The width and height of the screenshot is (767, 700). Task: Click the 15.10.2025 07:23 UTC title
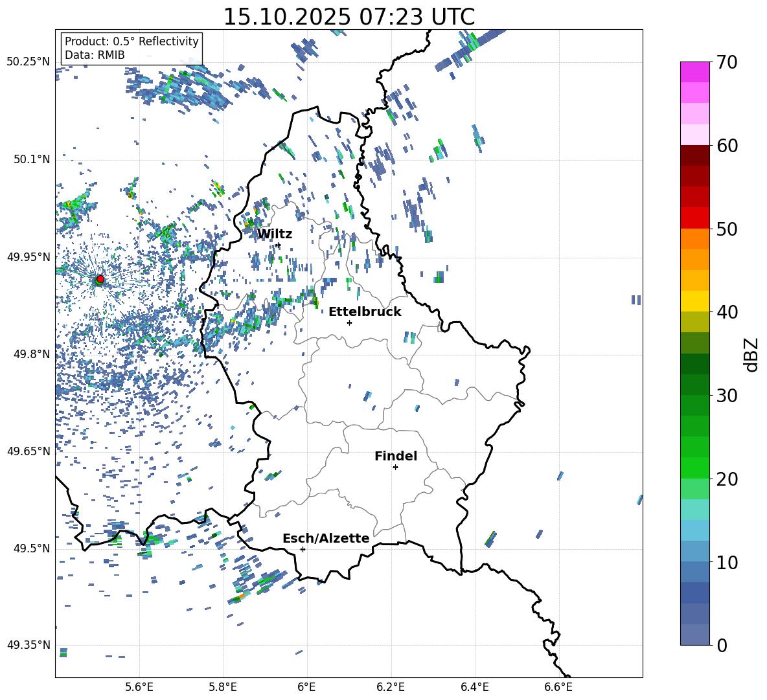point(349,17)
